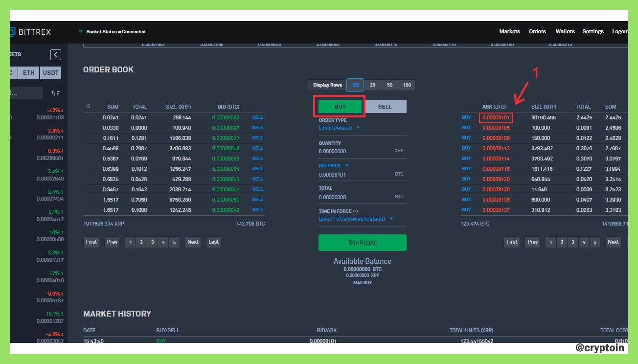Click bid size 8758.280
This screenshot has height=364, width=638.
[180, 200]
